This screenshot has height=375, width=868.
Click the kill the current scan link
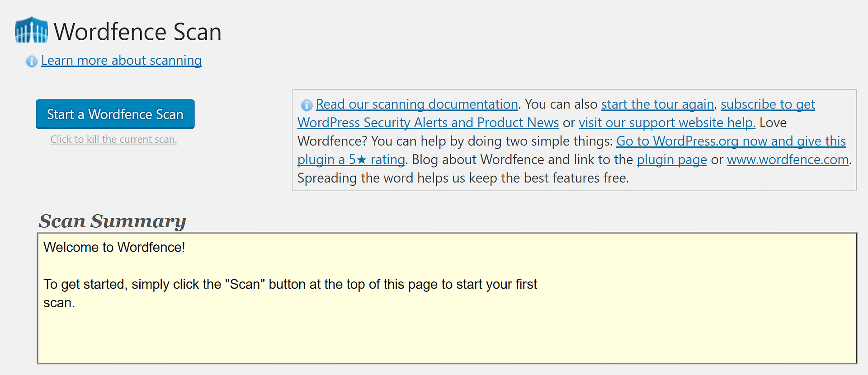pyautogui.click(x=113, y=140)
